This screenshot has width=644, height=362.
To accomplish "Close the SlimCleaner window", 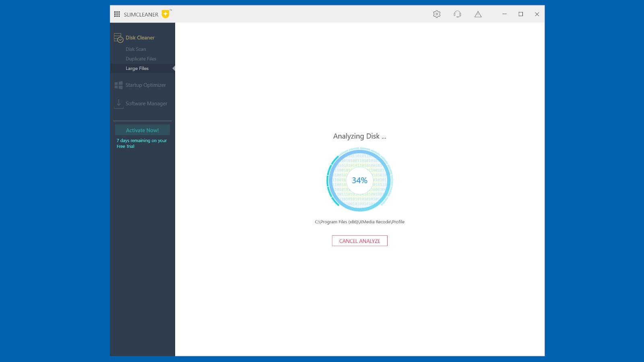I will point(537,14).
